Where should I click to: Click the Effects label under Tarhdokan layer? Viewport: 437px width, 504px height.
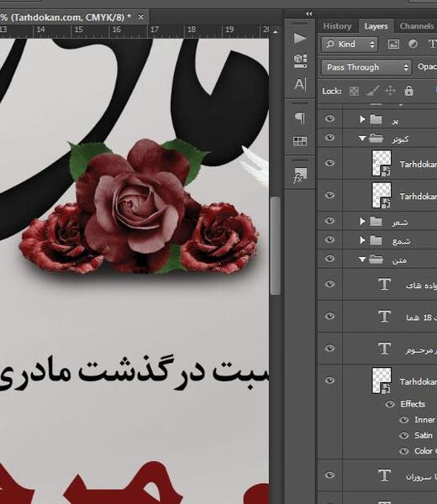coord(413,404)
